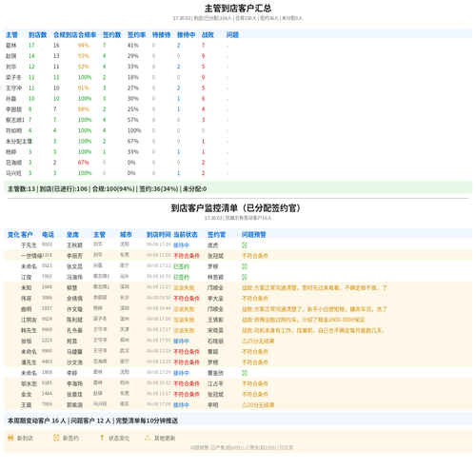Click the 问题预警 column header

point(254,235)
